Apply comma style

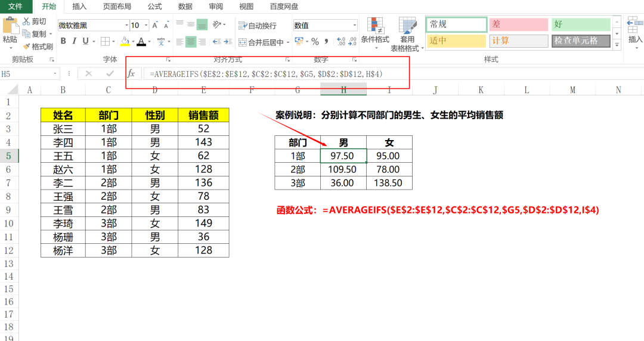pyautogui.click(x=326, y=42)
